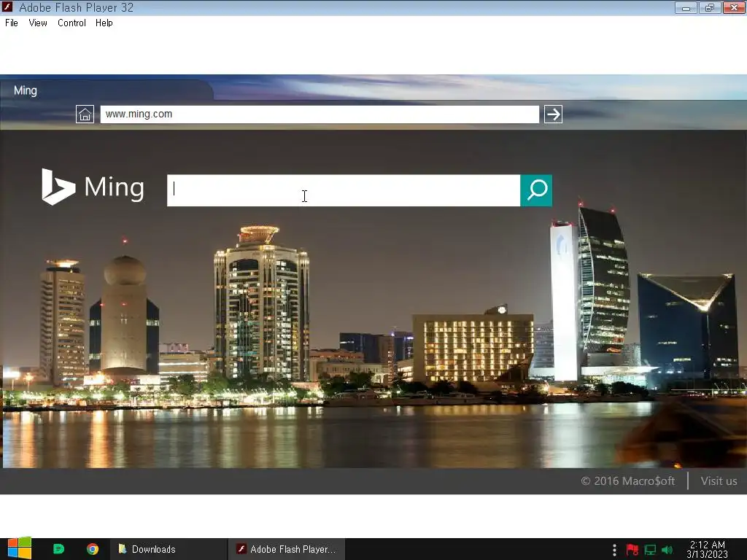Restore down the Flash Player window

(710, 7)
